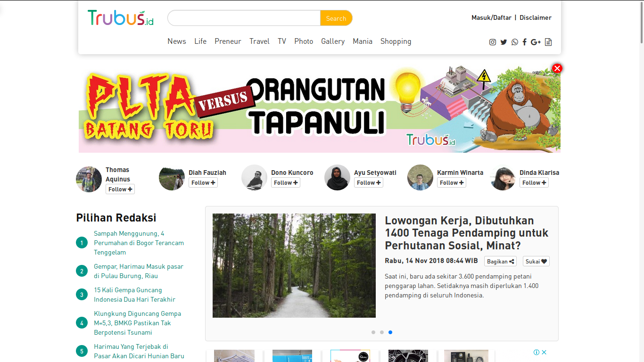Screen dimensions: 644x362
Task: Open the Facebook icon in header
Action: coord(524,42)
